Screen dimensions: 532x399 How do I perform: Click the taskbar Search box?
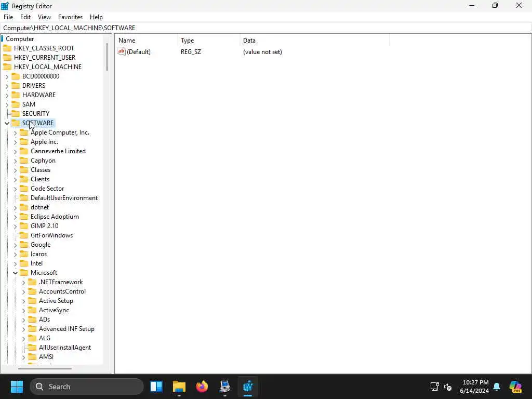[x=87, y=387]
